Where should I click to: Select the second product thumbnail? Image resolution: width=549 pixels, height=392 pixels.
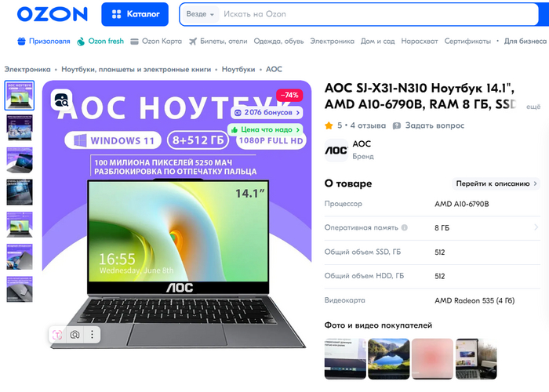[x=20, y=128]
